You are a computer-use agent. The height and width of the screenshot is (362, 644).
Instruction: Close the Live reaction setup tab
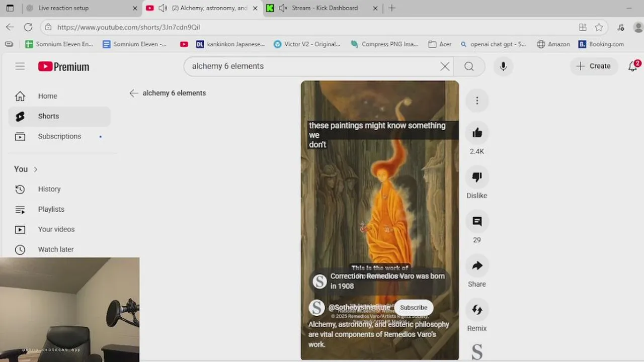135,8
